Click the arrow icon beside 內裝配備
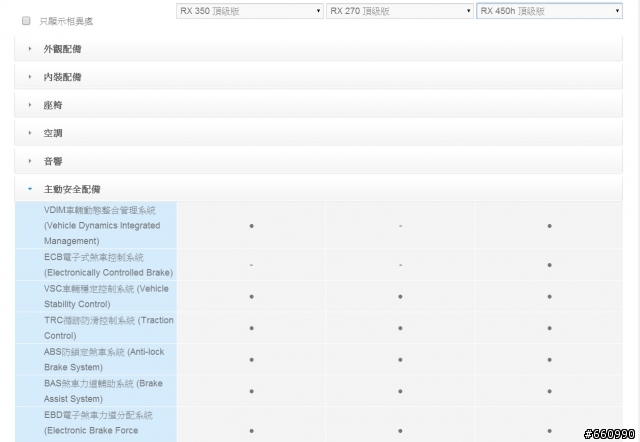 pos(30,77)
